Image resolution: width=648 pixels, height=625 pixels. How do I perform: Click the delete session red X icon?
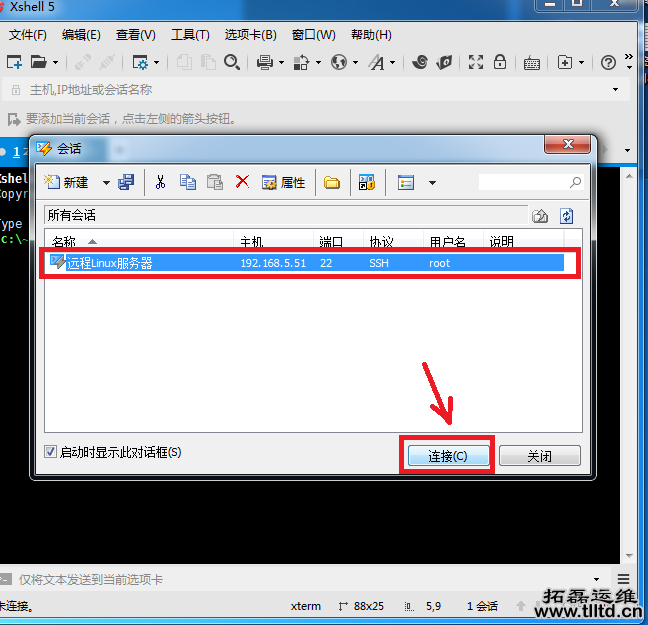tap(242, 182)
